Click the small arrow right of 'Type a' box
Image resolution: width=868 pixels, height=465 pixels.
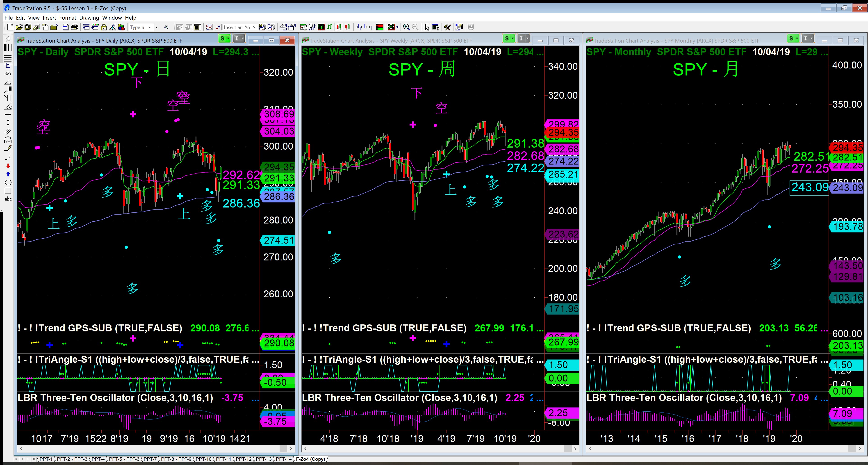[x=157, y=27]
